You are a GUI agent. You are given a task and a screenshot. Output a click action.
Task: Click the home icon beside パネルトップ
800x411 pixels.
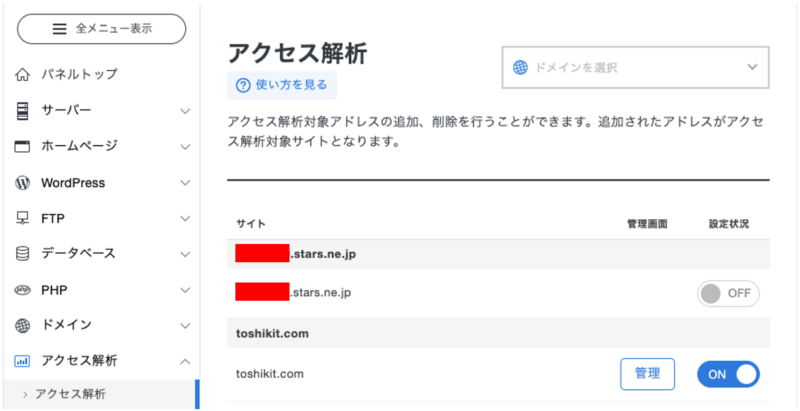(22, 74)
